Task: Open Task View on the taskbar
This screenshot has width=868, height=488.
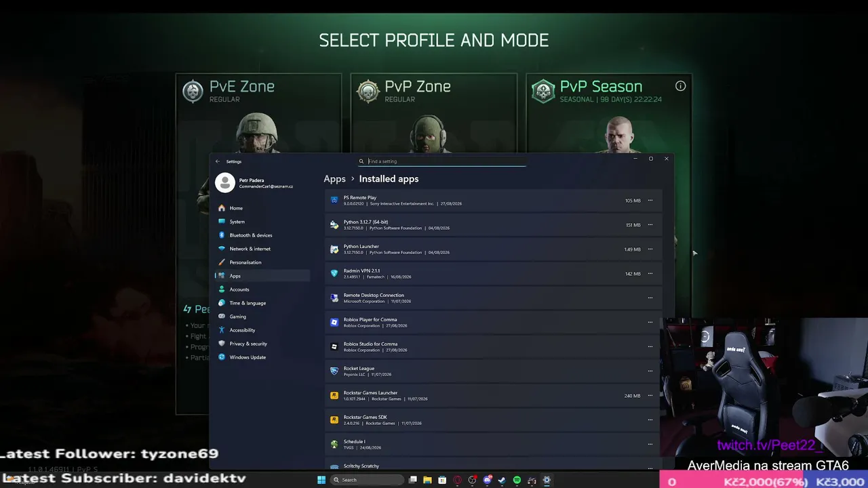Action: tap(412, 480)
